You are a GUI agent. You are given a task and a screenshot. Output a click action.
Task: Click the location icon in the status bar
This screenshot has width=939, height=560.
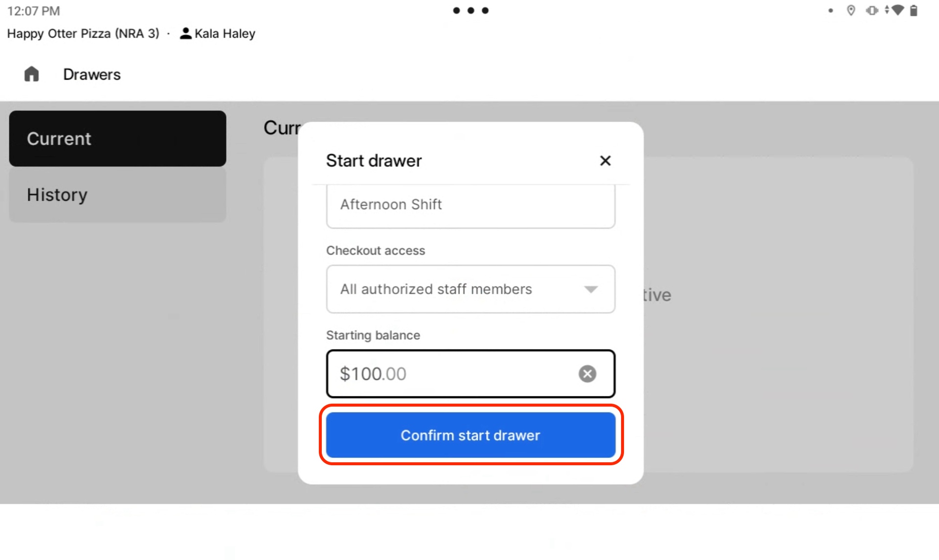click(x=851, y=10)
